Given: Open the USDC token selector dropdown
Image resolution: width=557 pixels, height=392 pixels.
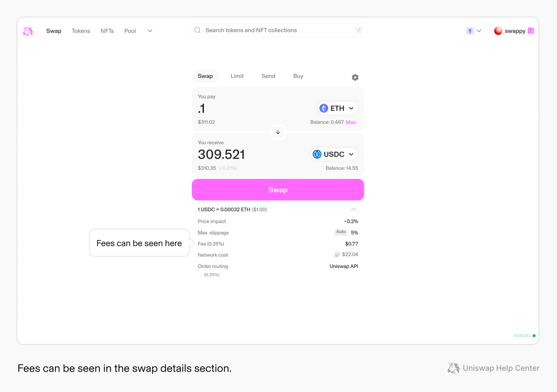Looking at the screenshot, I should (x=334, y=154).
